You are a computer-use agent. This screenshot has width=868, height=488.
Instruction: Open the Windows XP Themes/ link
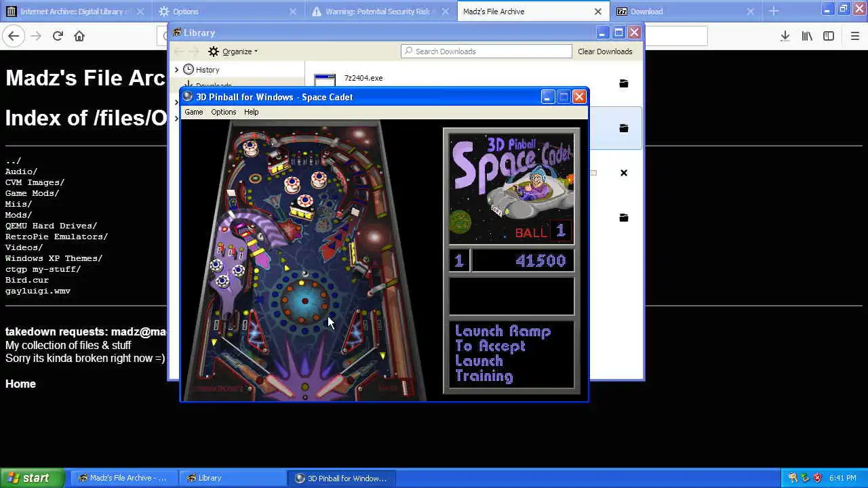point(54,258)
